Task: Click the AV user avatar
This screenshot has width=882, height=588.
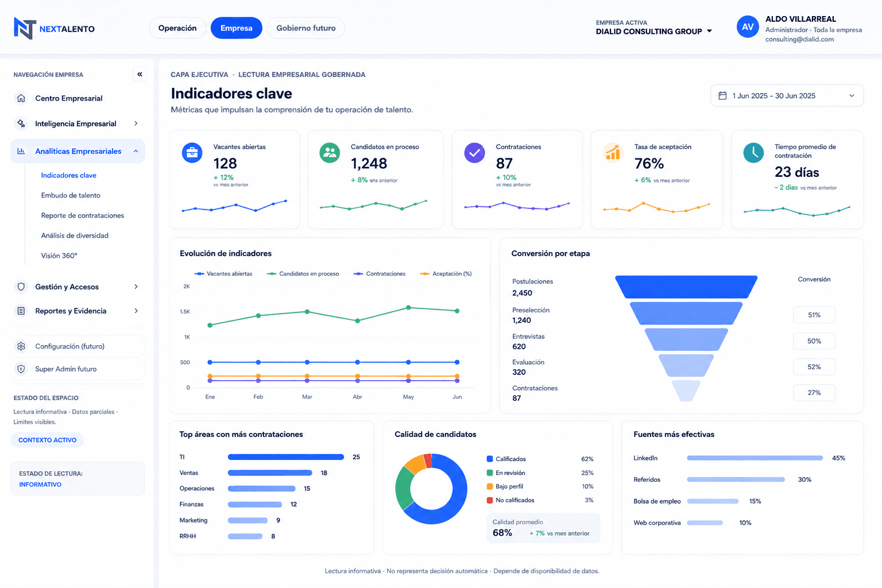Action: click(748, 27)
